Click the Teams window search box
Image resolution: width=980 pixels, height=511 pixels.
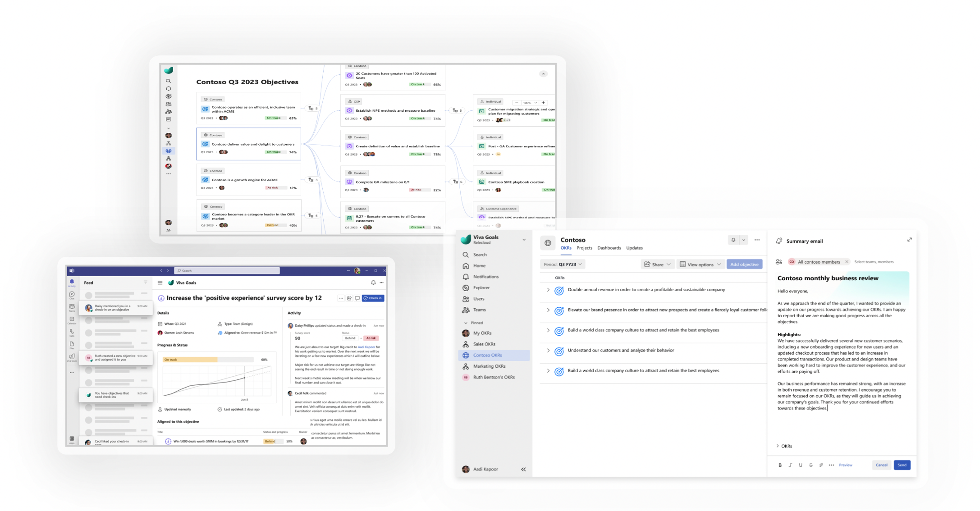227,271
